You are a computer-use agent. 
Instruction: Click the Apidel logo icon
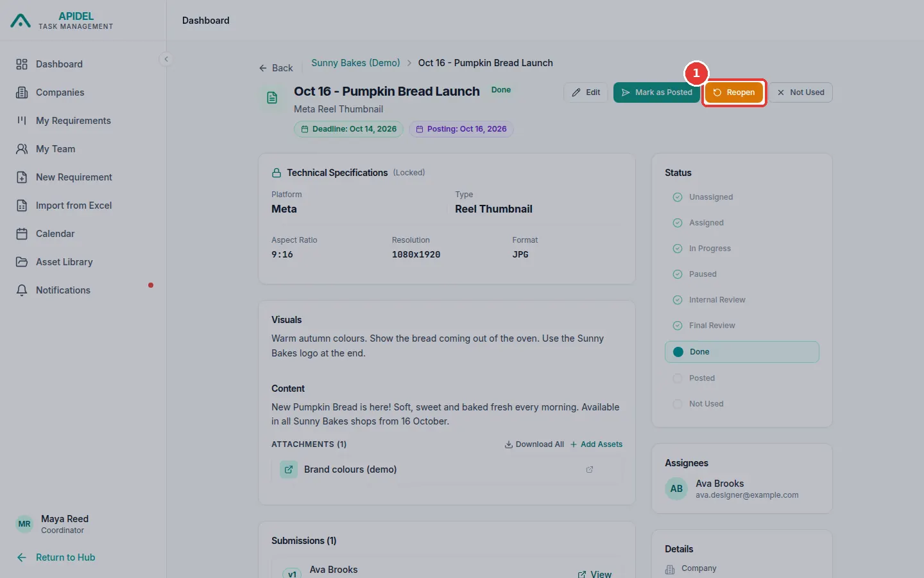point(21,21)
